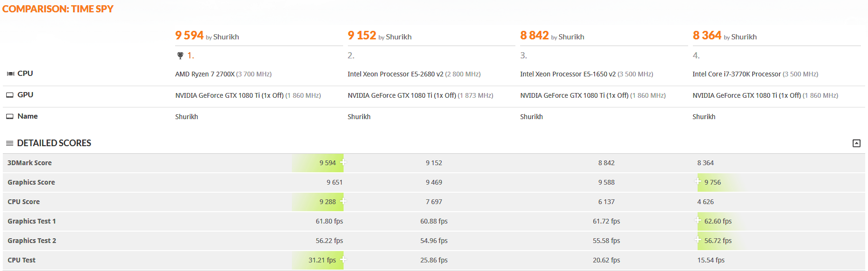Click the 61.72 fps value
Viewport: 868px width, 271px height.
click(x=607, y=221)
